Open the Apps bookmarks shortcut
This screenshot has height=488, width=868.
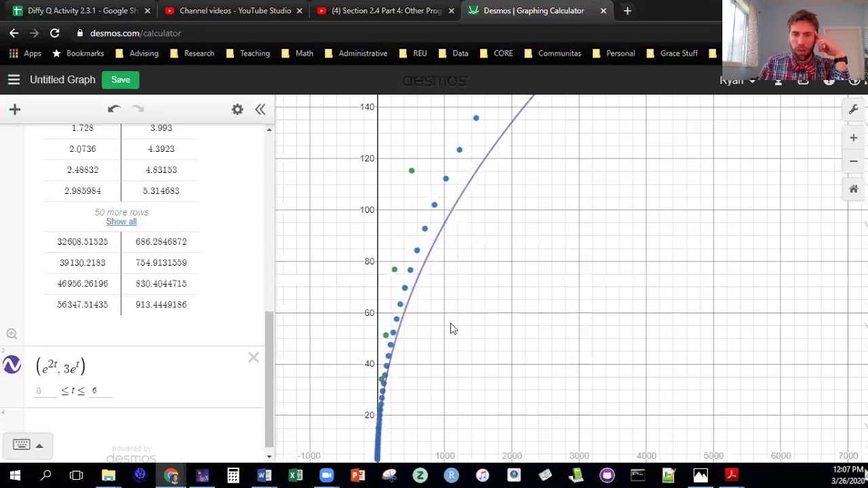click(25, 53)
